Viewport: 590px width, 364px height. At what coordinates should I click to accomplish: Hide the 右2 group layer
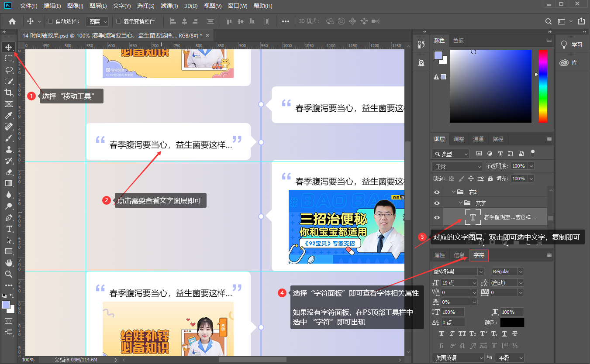click(437, 192)
